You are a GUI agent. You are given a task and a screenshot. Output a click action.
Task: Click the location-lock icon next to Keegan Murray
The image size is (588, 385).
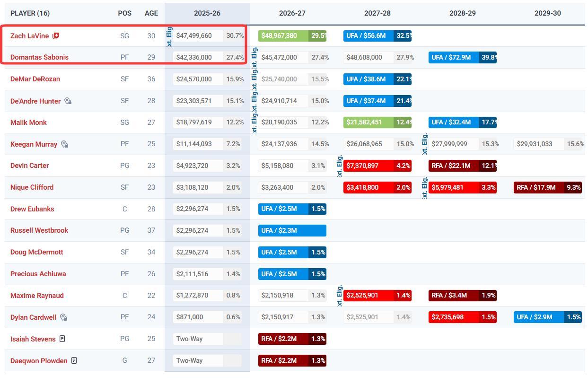[x=64, y=144]
